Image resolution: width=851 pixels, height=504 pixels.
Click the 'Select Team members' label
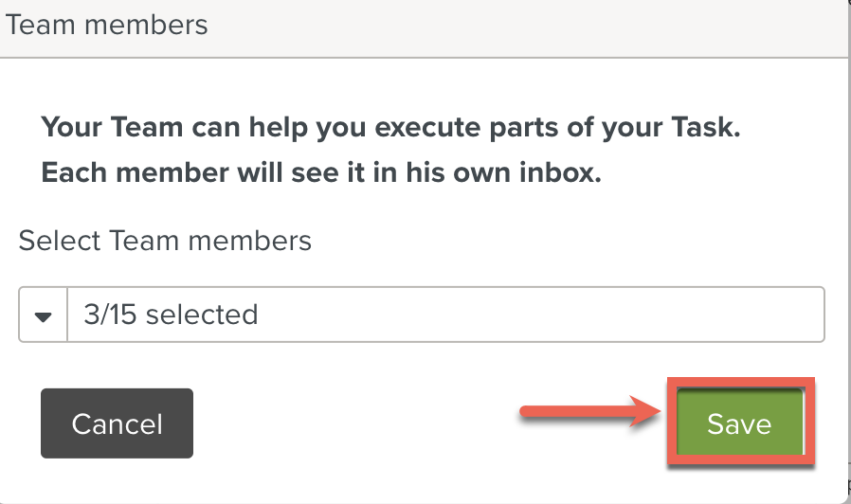coord(165,241)
